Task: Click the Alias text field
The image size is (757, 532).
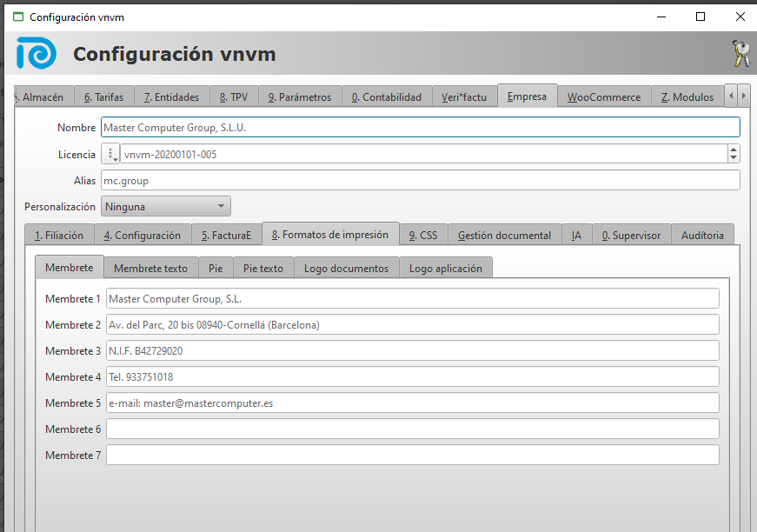Action: click(x=420, y=181)
